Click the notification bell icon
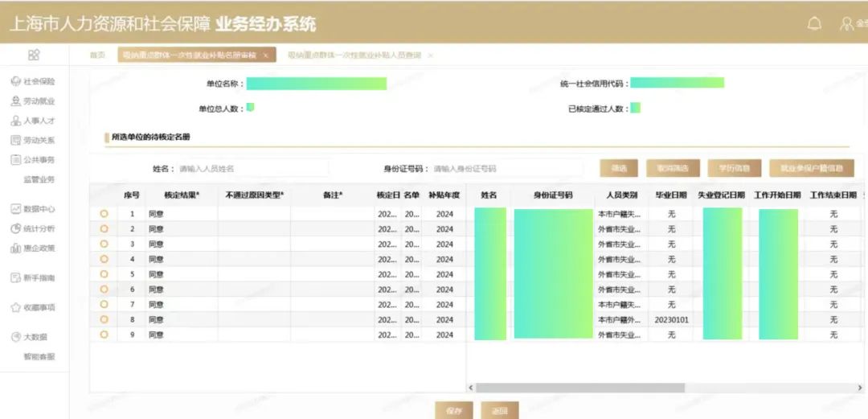 814,23
